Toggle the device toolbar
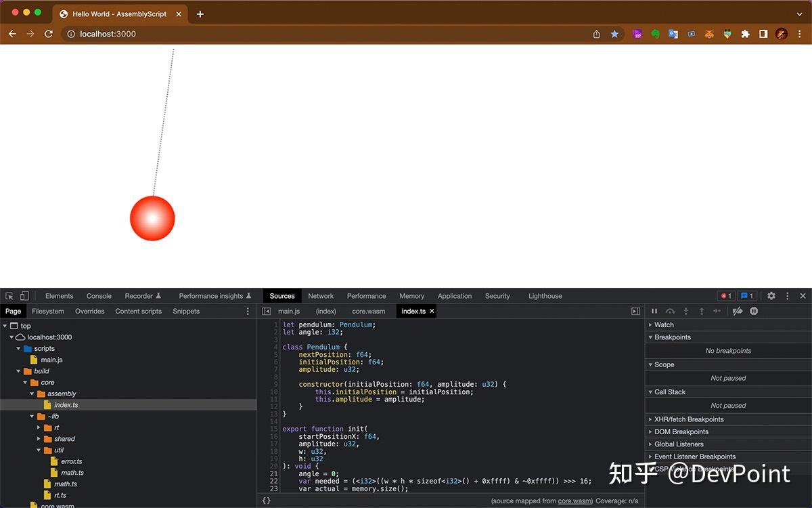The width and height of the screenshot is (812, 508). [x=25, y=296]
